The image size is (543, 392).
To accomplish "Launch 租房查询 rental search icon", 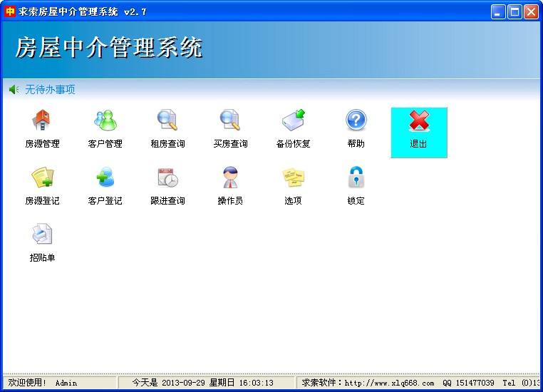I will click(167, 120).
